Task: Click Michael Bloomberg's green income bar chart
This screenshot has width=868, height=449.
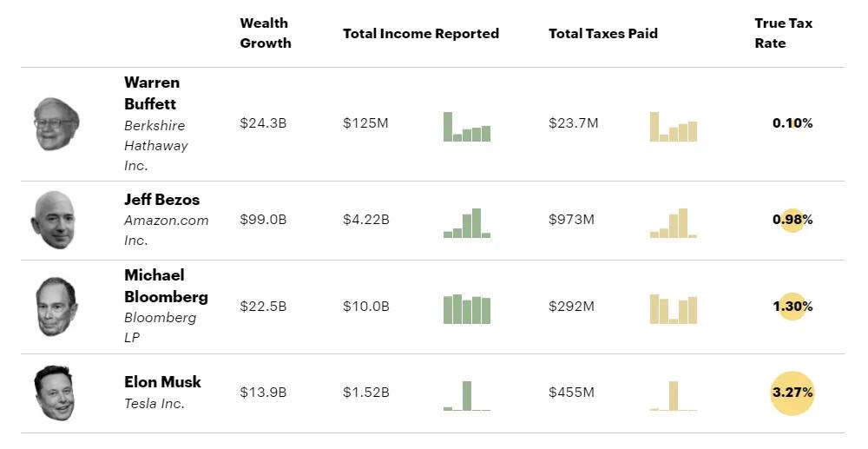Action: 467,309
